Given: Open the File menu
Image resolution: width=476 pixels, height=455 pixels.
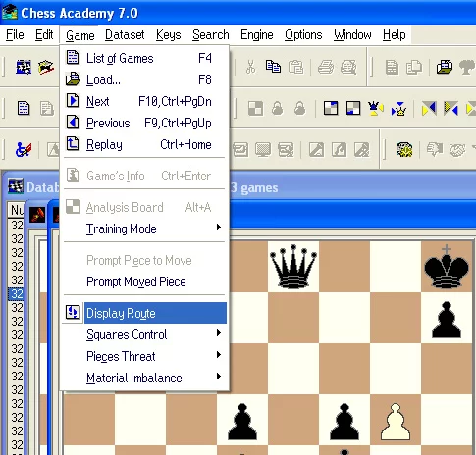Looking at the screenshot, I should click(x=15, y=34).
